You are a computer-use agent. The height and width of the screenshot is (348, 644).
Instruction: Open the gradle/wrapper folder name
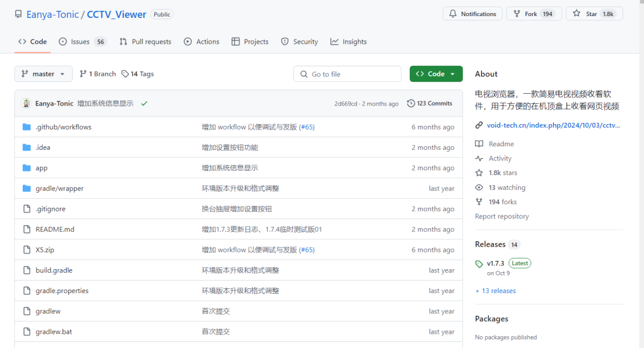tap(60, 189)
